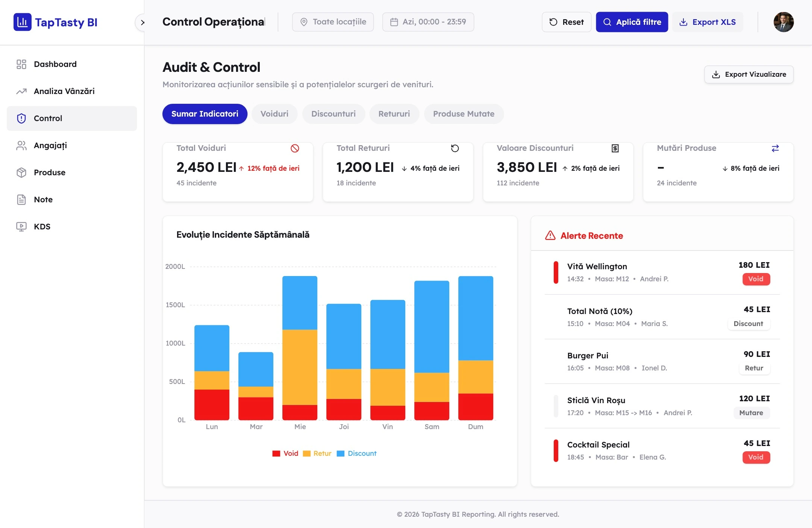Click the 24 incidente Mutări Produse text

(677, 183)
